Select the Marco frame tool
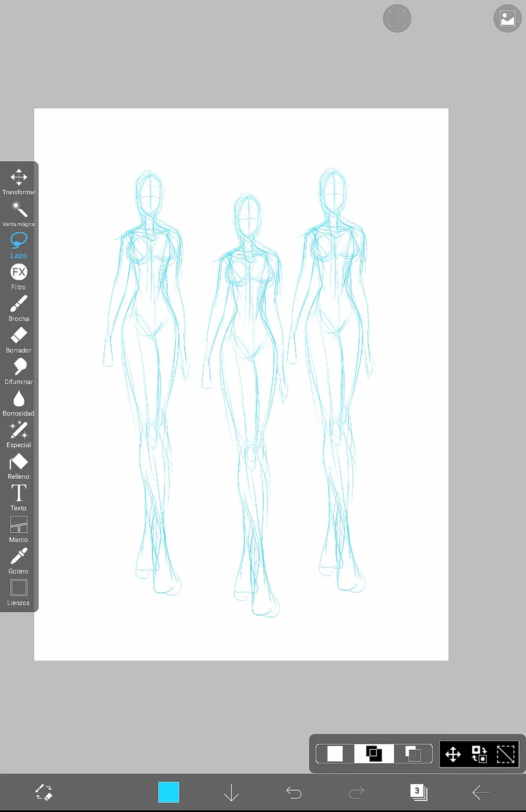 pos(18,530)
